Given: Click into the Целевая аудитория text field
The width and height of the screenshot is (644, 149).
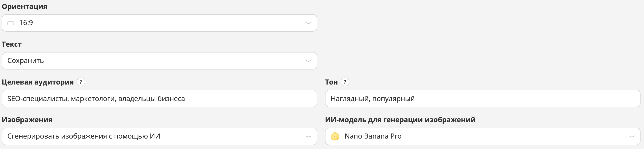Looking at the screenshot, I should 160,98.
